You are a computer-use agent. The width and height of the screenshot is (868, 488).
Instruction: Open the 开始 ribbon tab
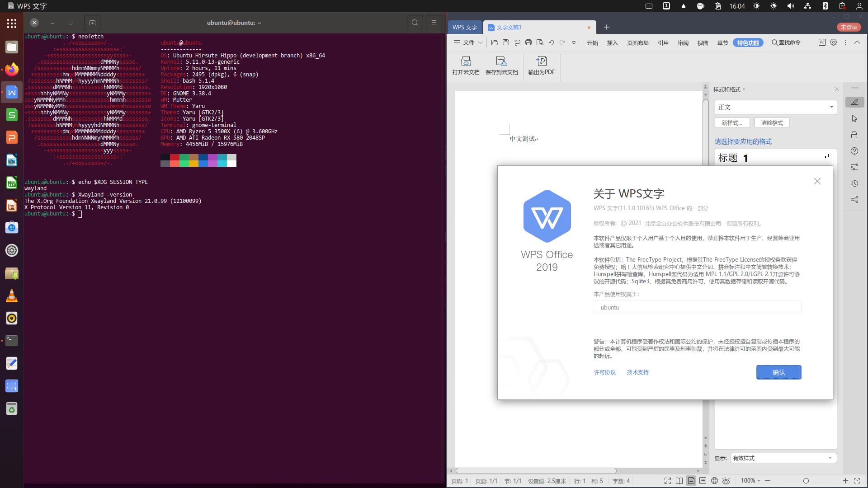(592, 43)
